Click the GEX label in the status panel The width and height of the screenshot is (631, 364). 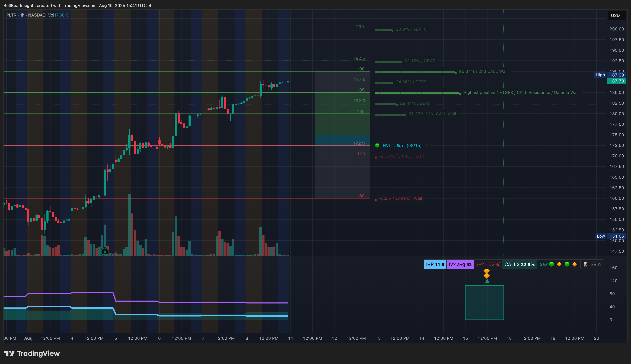click(x=543, y=264)
